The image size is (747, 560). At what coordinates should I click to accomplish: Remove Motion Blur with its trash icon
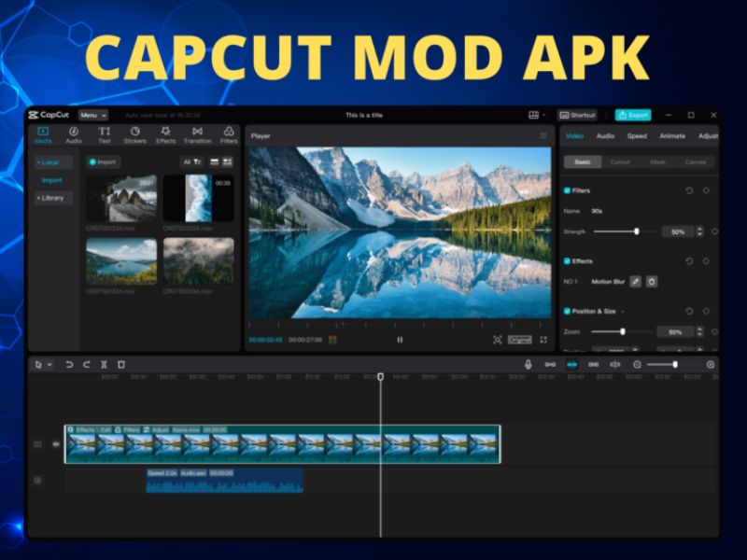pos(652,282)
